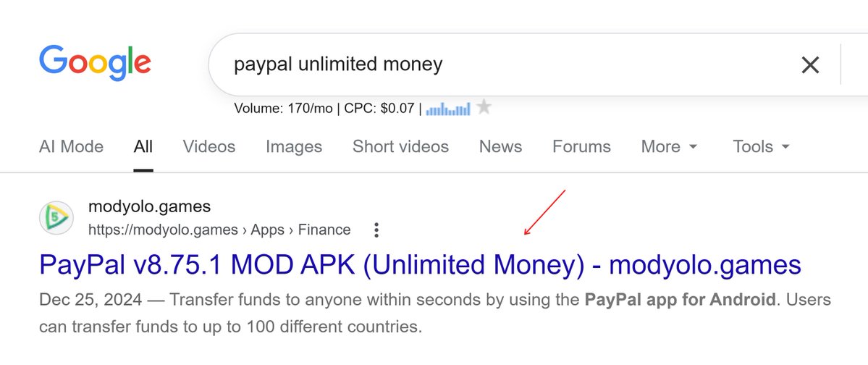The width and height of the screenshot is (868, 365).
Task: Open Short videos tab
Action: pos(401,147)
